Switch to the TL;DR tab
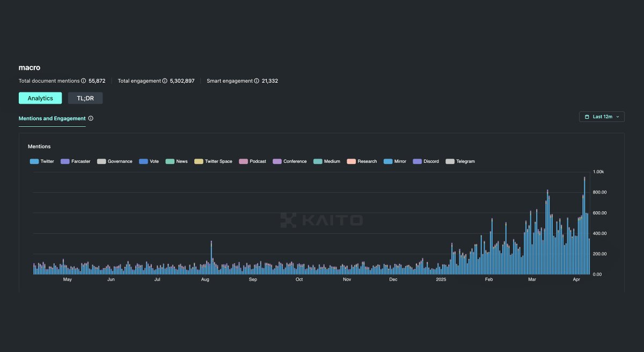 point(85,98)
